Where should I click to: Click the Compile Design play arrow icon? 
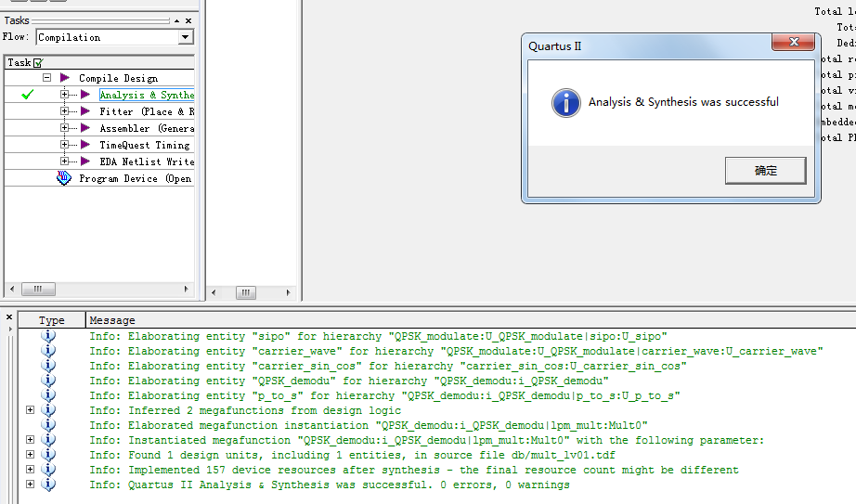point(65,78)
